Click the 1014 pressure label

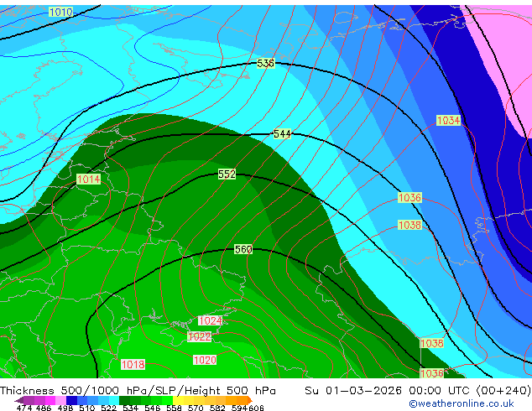(x=89, y=179)
